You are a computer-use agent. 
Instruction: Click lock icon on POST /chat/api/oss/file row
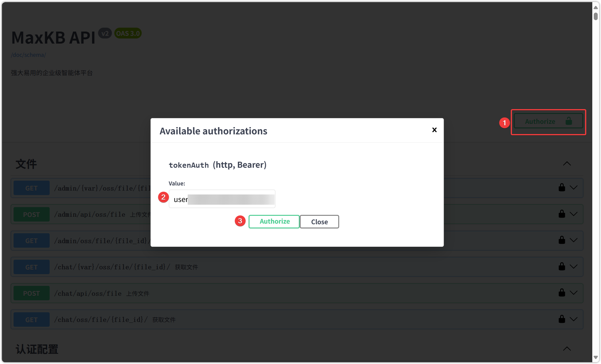[x=562, y=293]
